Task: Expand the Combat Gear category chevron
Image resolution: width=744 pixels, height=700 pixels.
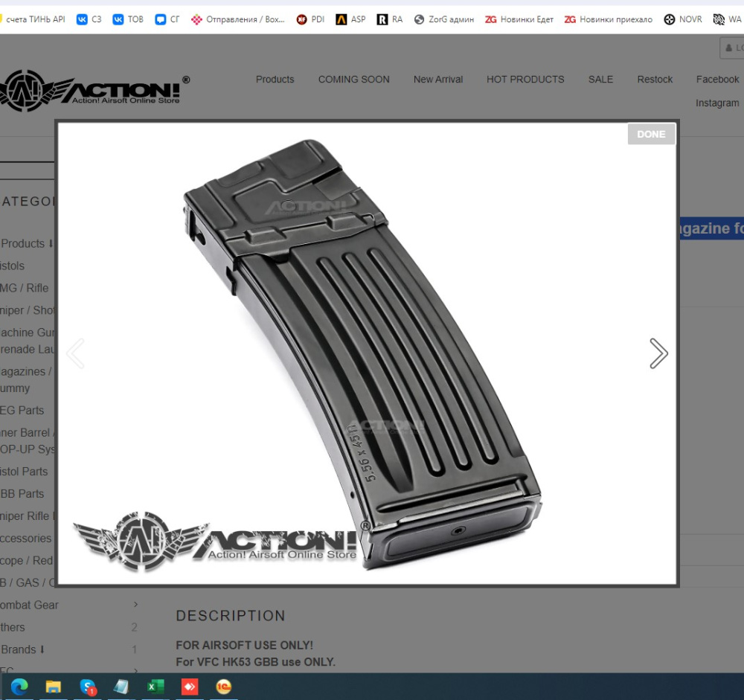Action: [135, 604]
